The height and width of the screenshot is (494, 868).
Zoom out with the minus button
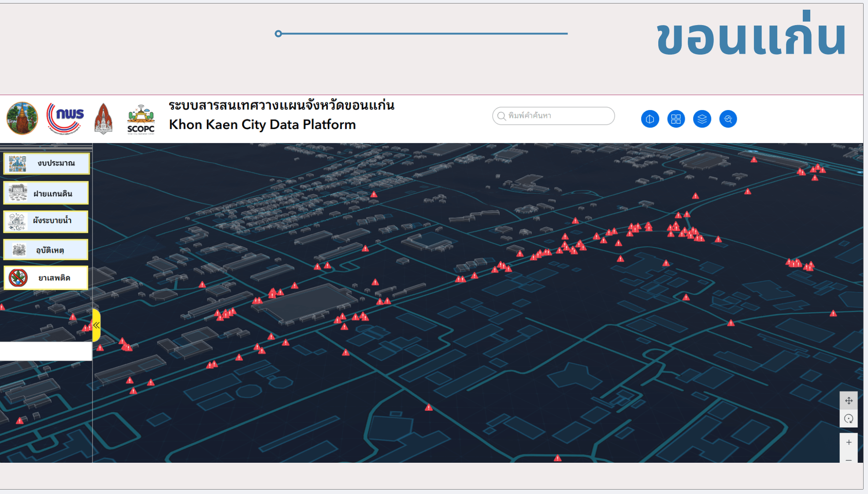point(849,460)
